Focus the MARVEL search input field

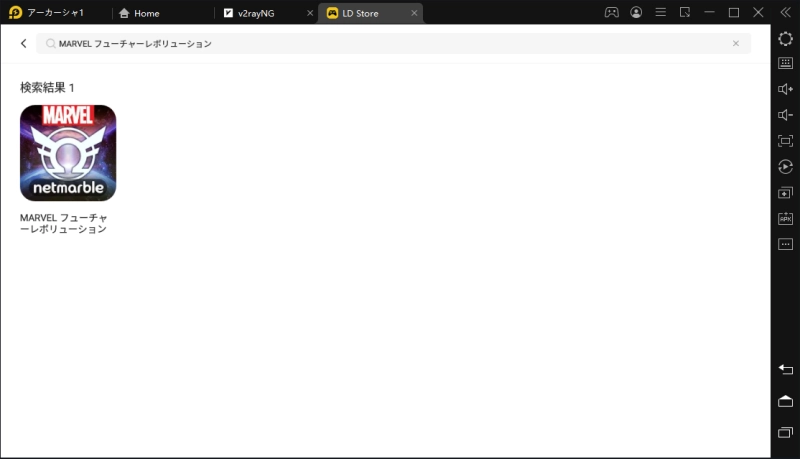click(x=393, y=43)
